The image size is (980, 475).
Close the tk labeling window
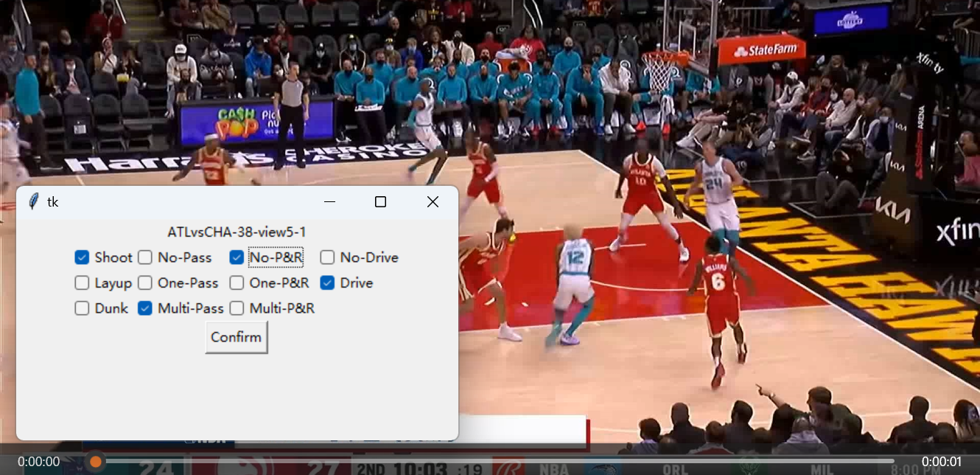(433, 202)
